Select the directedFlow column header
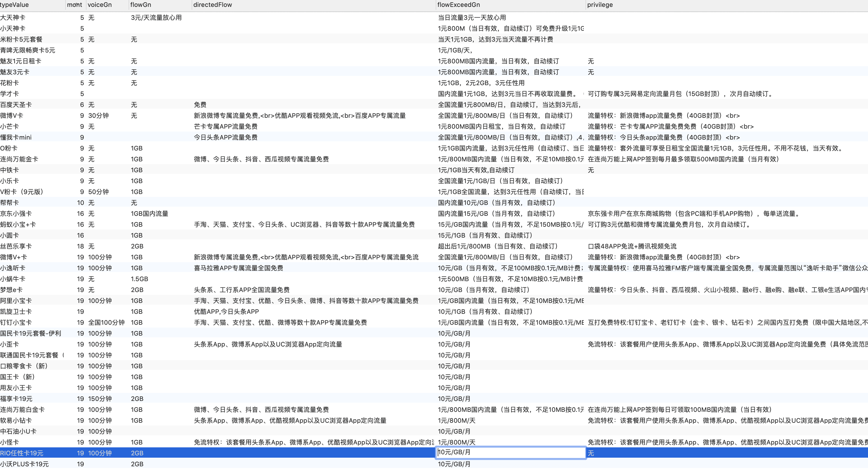 [212, 5]
